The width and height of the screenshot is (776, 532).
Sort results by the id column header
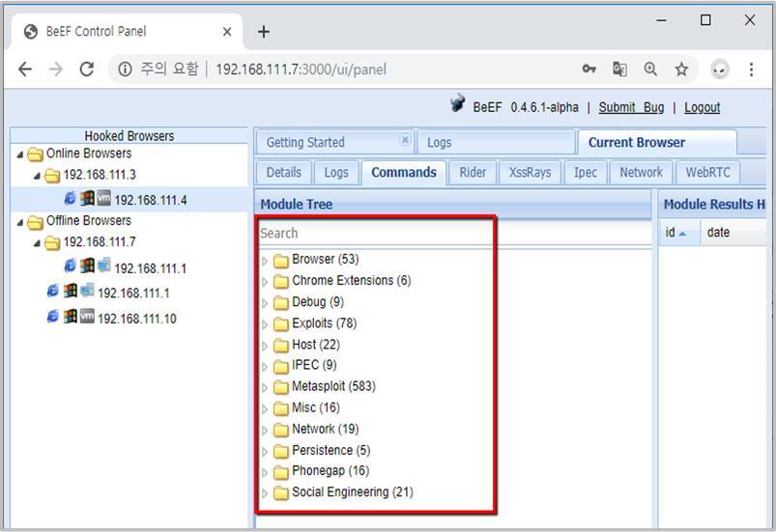click(x=678, y=233)
